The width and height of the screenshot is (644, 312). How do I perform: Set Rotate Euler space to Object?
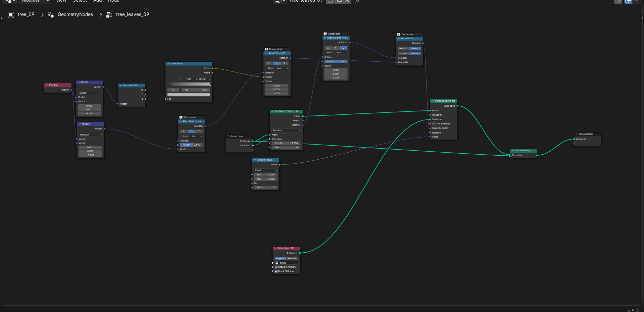click(403, 54)
